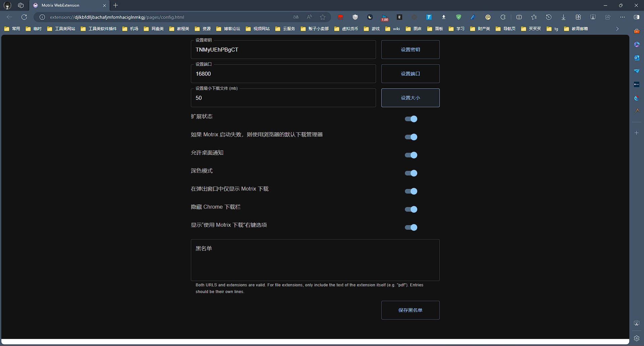The height and width of the screenshot is (346, 644).
Task: Click the blue T extension icon
Action: pos(429,17)
